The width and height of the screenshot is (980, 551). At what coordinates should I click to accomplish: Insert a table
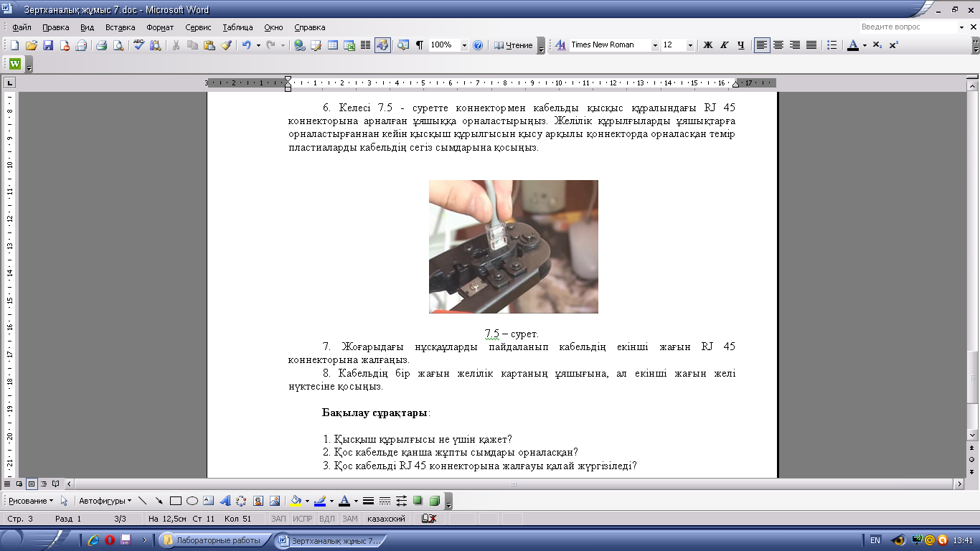333,45
